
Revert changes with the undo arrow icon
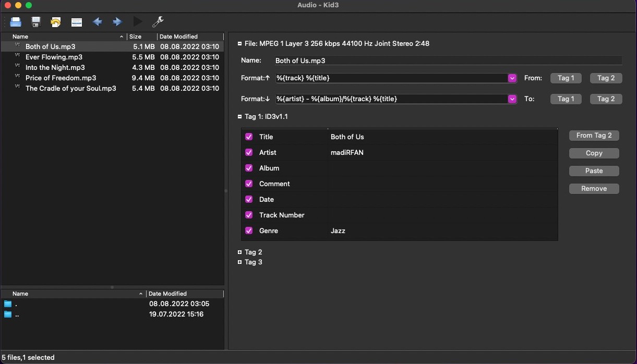55,22
